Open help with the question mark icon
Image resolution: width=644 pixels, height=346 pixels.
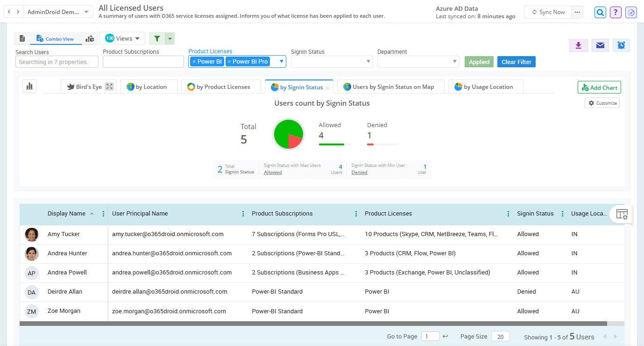[x=615, y=12]
